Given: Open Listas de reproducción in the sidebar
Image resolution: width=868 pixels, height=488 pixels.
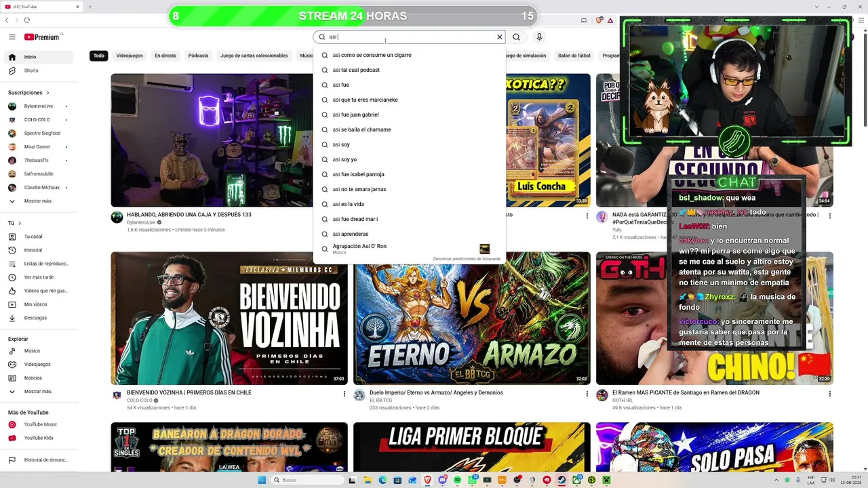Looking at the screenshot, I should (39, 264).
